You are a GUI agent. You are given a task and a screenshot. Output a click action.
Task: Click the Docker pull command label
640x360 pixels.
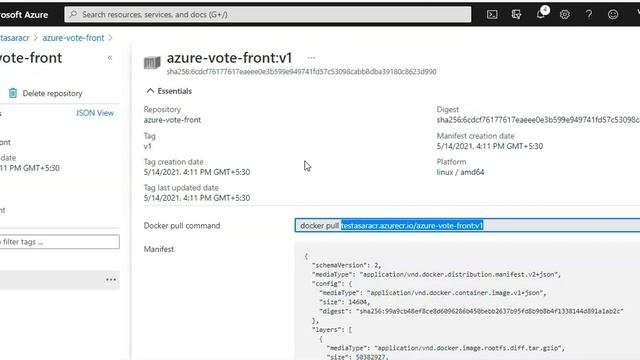point(182,225)
